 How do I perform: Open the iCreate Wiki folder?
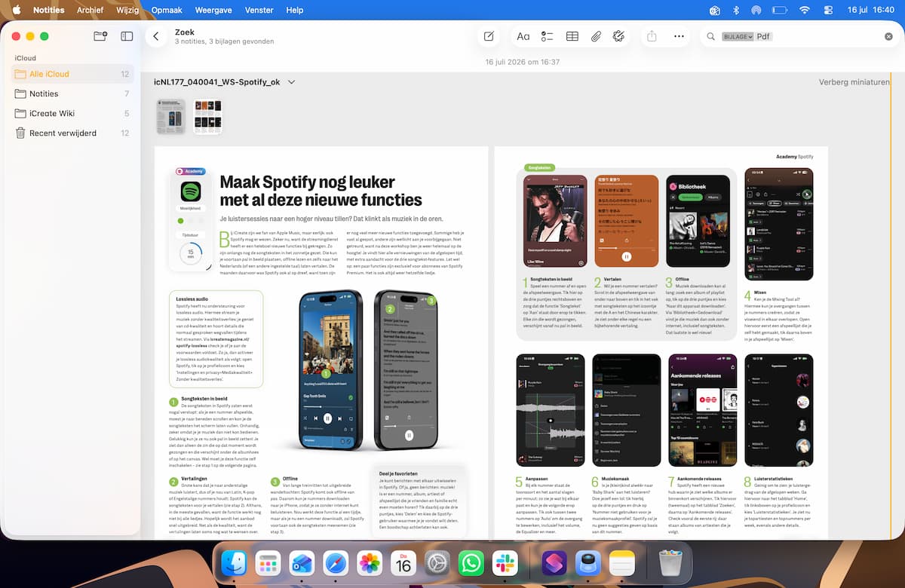[72, 113]
